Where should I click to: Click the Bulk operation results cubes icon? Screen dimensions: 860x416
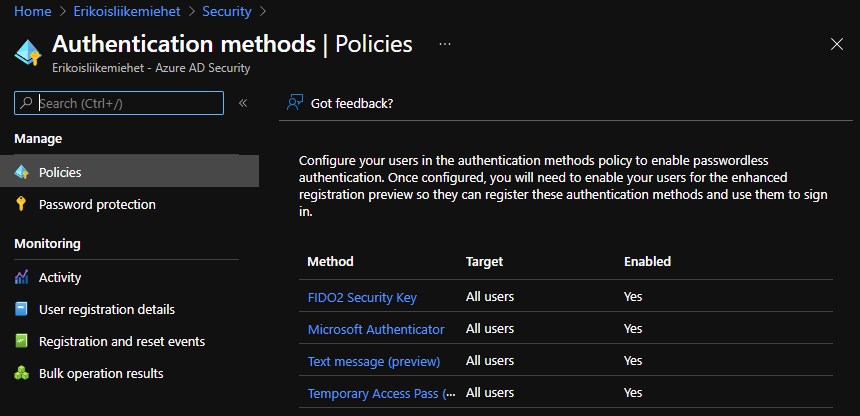point(21,373)
